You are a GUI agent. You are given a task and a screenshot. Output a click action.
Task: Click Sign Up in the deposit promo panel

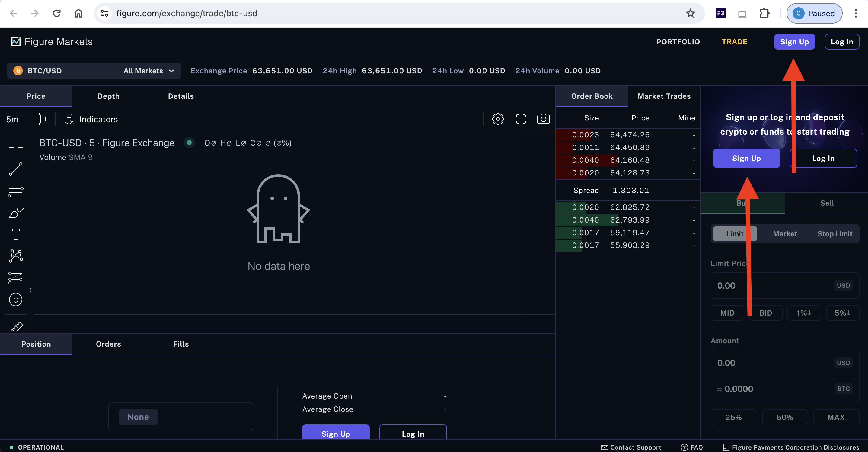click(746, 158)
